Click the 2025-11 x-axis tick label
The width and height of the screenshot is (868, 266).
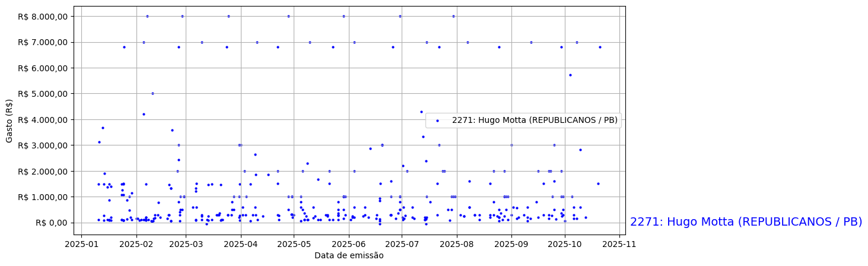click(x=619, y=243)
